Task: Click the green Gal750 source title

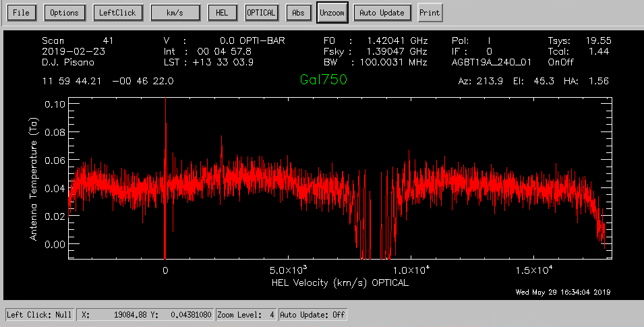Action: (324, 80)
